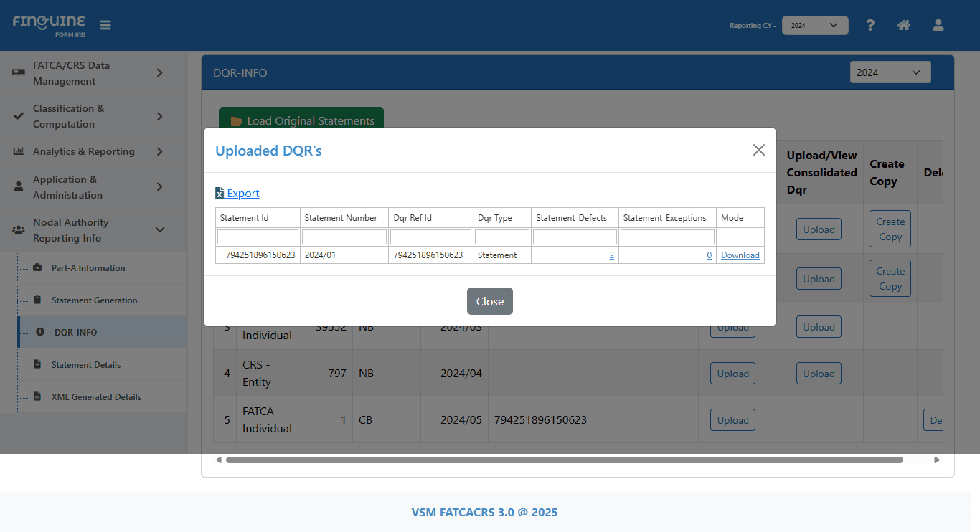Click the horizontal scrollbar under the table

pos(564,460)
